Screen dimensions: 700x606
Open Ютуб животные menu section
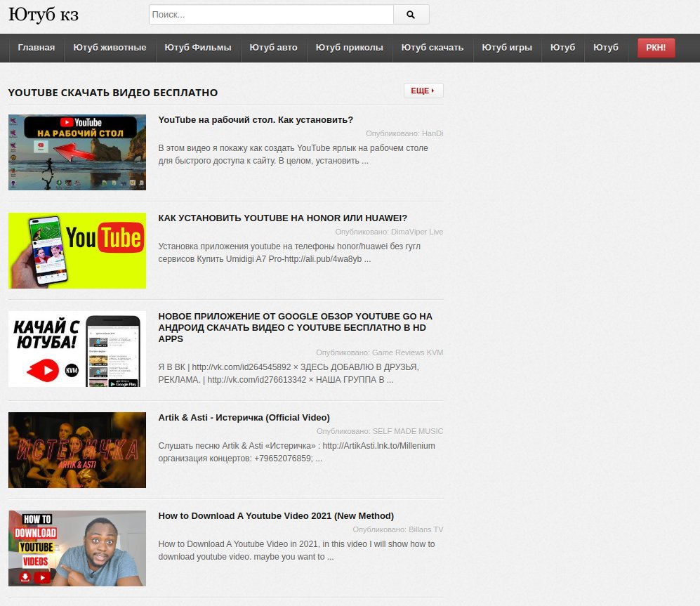pos(110,48)
